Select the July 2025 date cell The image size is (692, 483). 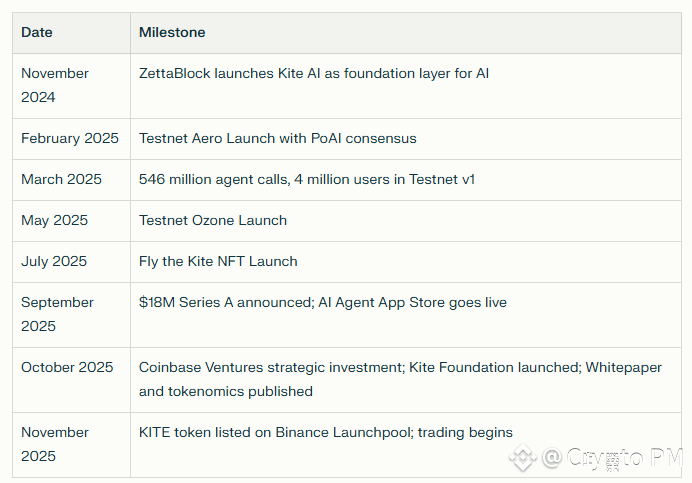pyautogui.click(x=54, y=261)
